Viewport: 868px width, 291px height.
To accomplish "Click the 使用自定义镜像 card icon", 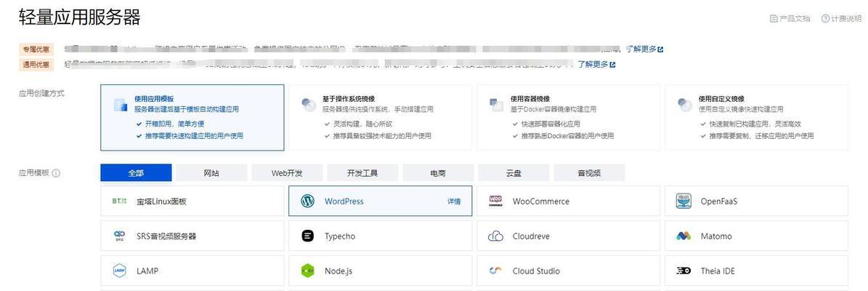I will [685, 104].
